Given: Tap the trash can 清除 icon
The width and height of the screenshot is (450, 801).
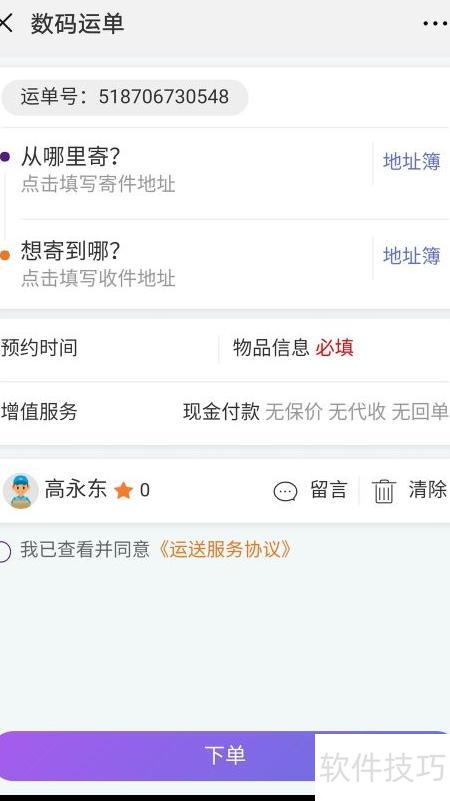Looking at the screenshot, I should [383, 491].
